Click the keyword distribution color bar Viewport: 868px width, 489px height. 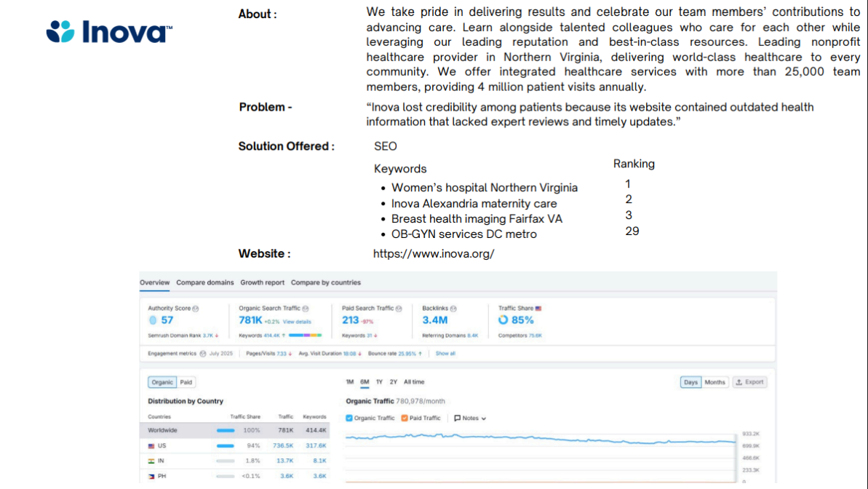pyautogui.click(x=305, y=335)
